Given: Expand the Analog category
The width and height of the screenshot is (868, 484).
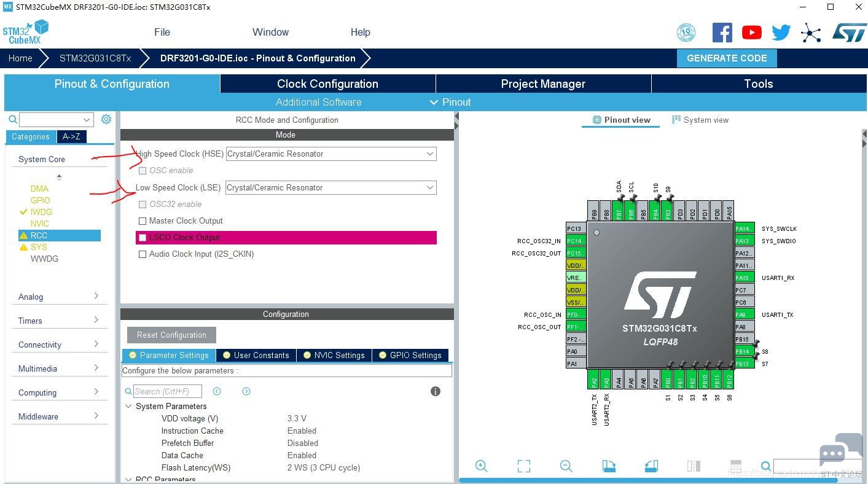Looking at the screenshot, I should [58, 297].
